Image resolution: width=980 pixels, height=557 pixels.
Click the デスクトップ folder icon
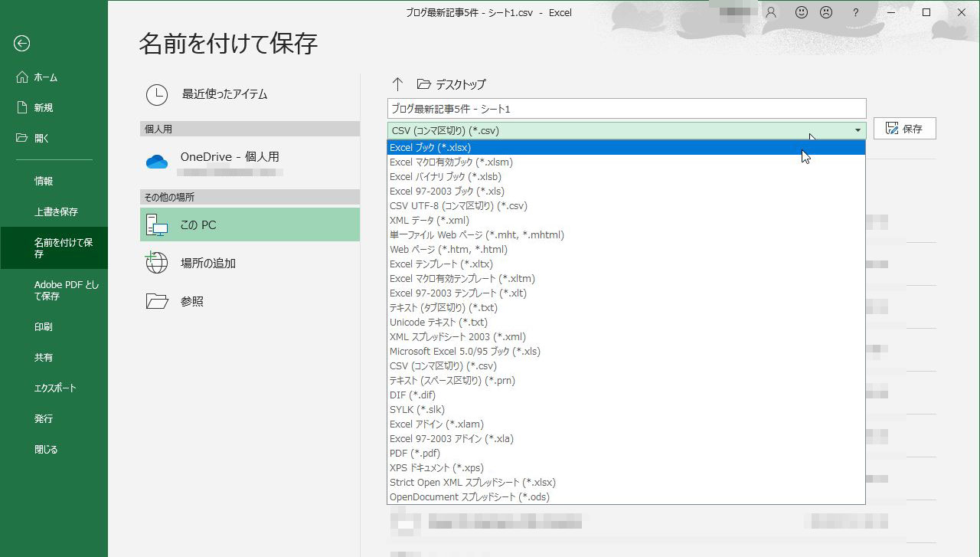coord(423,84)
